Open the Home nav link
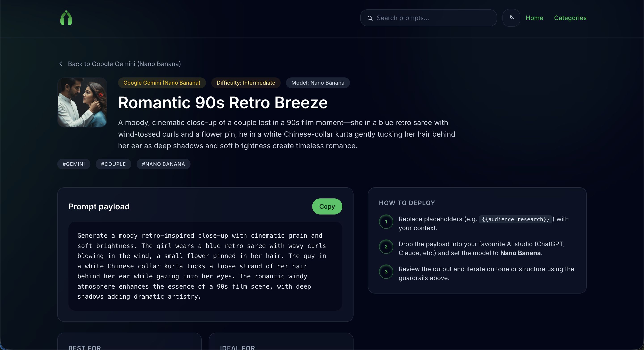The width and height of the screenshot is (644, 350). (534, 18)
